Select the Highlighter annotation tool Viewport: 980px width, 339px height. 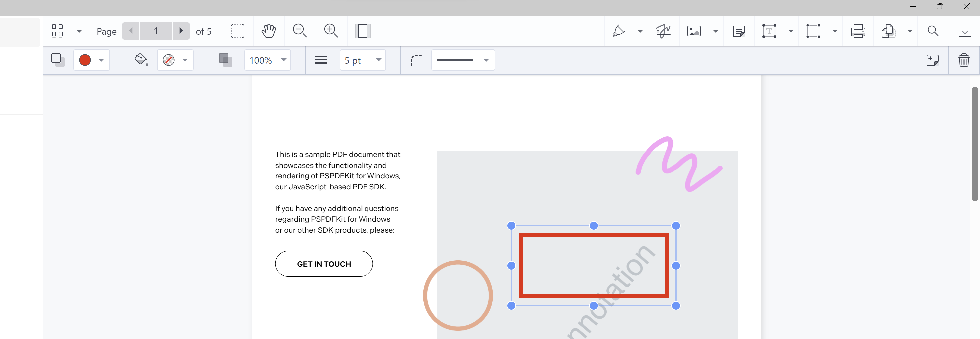pos(618,31)
